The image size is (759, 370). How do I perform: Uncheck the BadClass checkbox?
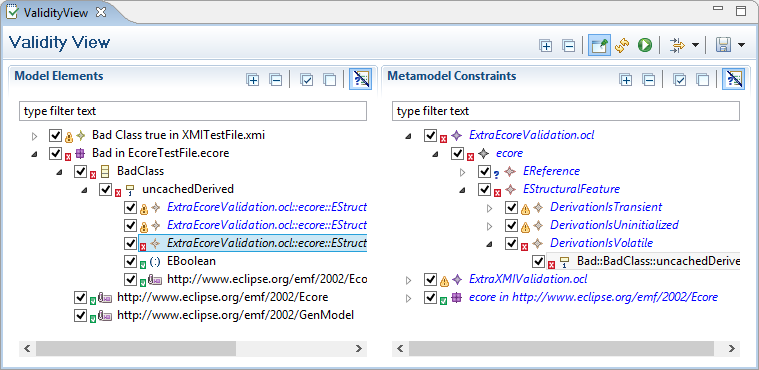point(80,171)
